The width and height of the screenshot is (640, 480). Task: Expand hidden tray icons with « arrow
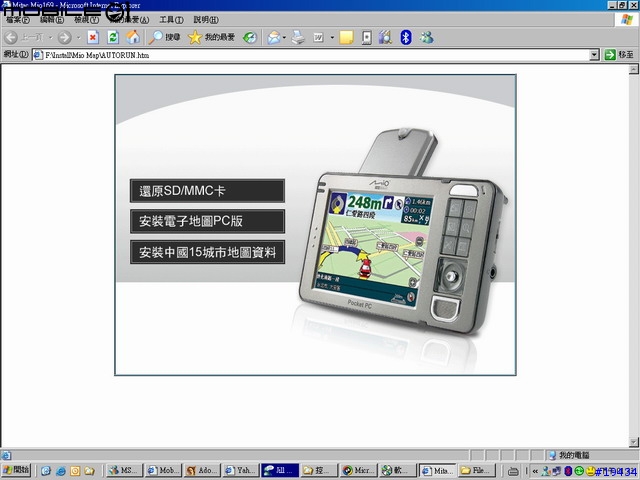[535, 471]
